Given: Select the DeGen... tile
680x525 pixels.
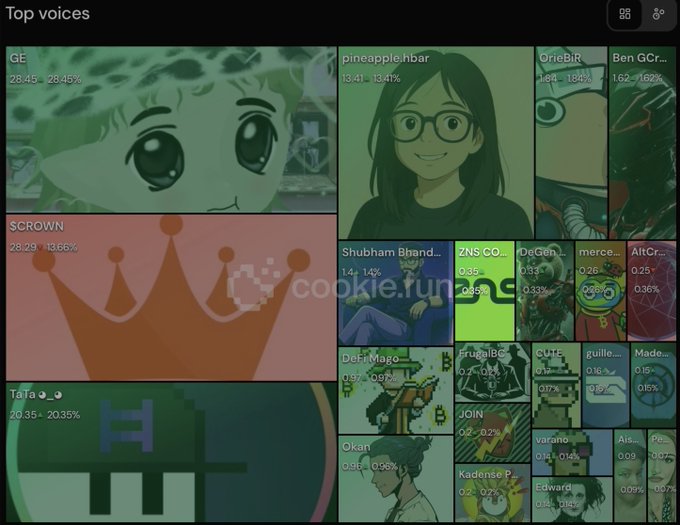Looking at the screenshot, I should click(545, 291).
